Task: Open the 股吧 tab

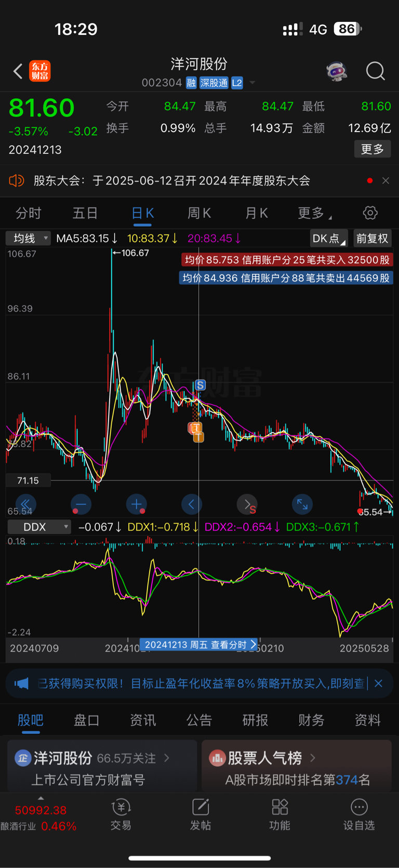Action: pyautogui.click(x=31, y=720)
